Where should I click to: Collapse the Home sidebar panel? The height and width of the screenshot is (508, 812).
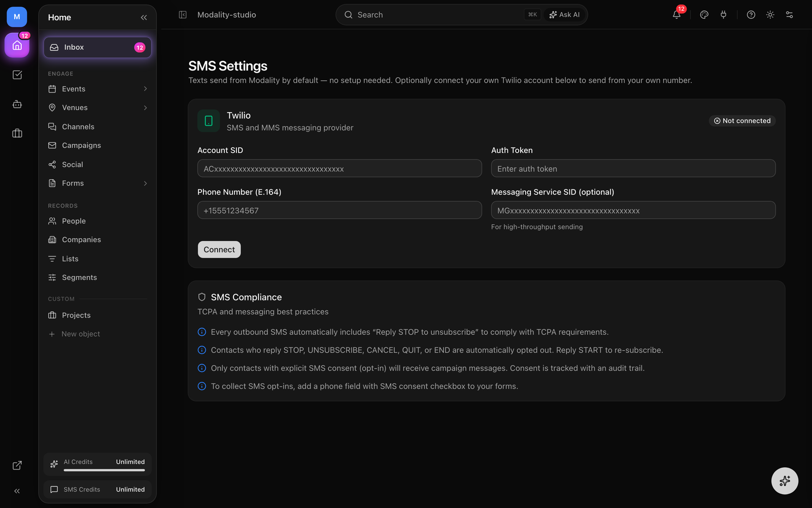144,17
